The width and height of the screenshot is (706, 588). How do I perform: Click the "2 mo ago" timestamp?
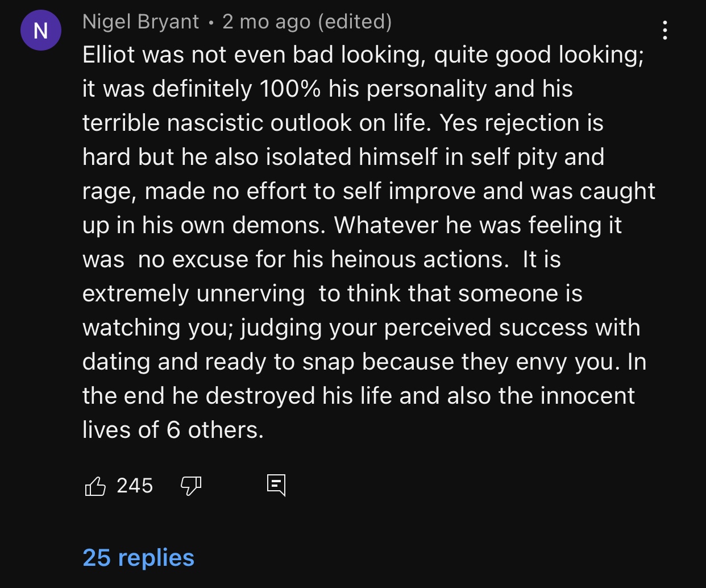pyautogui.click(x=267, y=22)
